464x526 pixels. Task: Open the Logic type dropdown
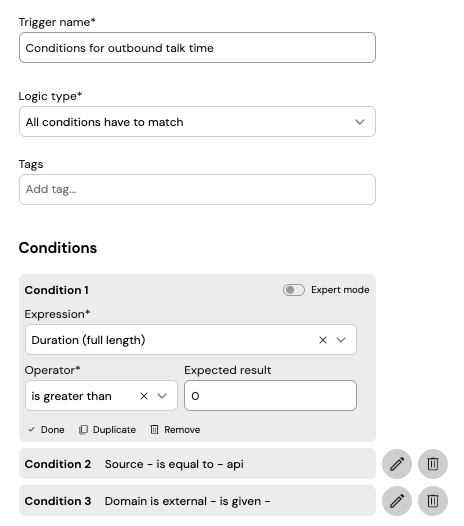click(197, 121)
